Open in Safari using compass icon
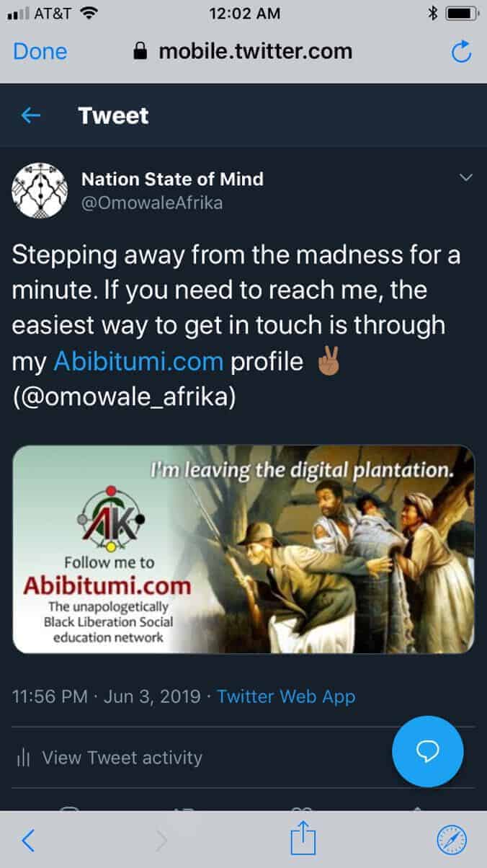The height and width of the screenshot is (868, 487). 452,840
